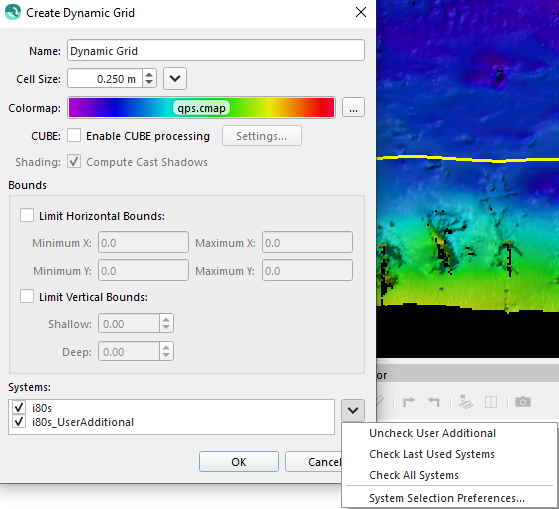559x509 pixels.
Task: Click the turn-right arrow icon
Action: (409, 402)
